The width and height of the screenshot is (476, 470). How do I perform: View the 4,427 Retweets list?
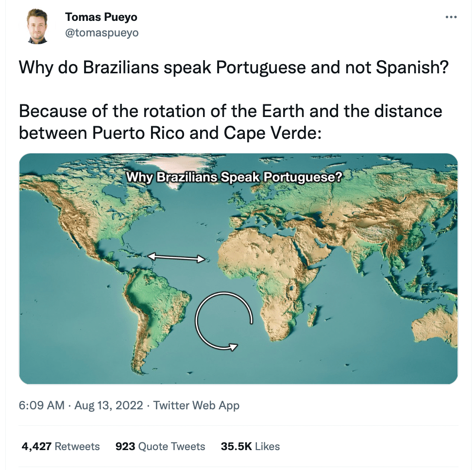tap(60, 446)
